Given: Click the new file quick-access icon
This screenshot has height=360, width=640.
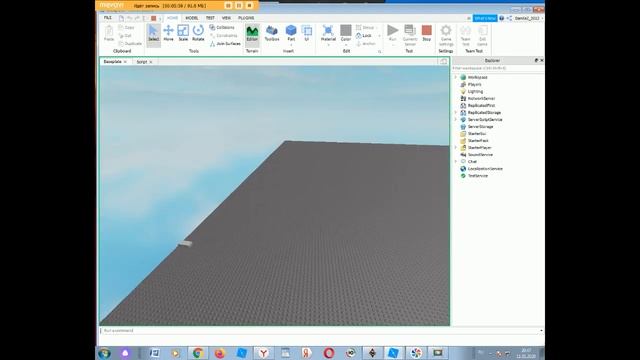Looking at the screenshot, I should click(121, 18).
